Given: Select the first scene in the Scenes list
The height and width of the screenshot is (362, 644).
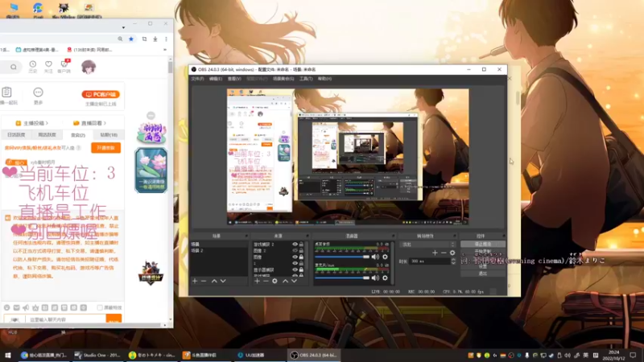Looking at the screenshot, I should (219, 245).
